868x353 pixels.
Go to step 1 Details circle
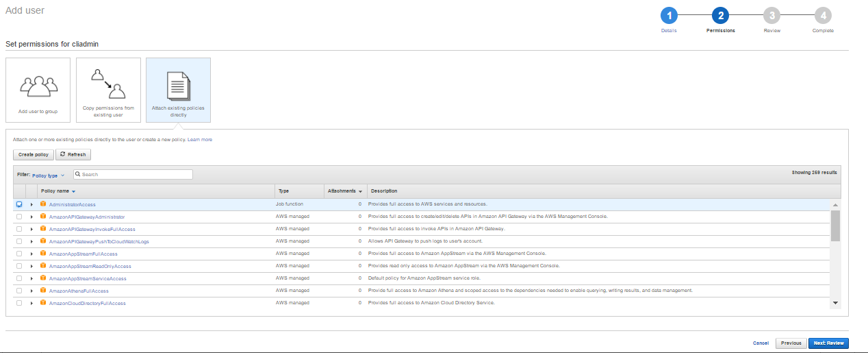[x=669, y=16]
